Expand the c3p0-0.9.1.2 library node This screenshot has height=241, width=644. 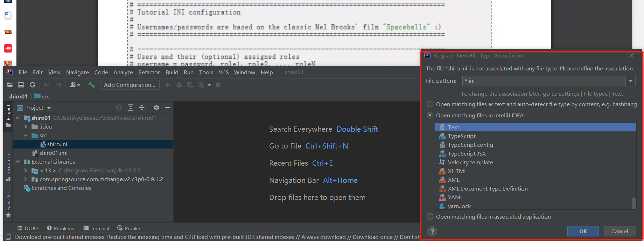(x=26, y=179)
